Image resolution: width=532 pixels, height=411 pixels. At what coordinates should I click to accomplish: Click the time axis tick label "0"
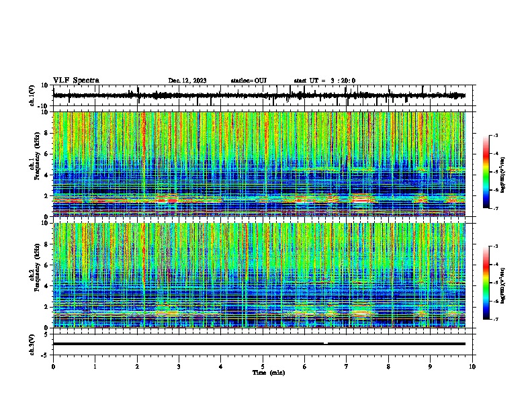[x=53, y=367]
